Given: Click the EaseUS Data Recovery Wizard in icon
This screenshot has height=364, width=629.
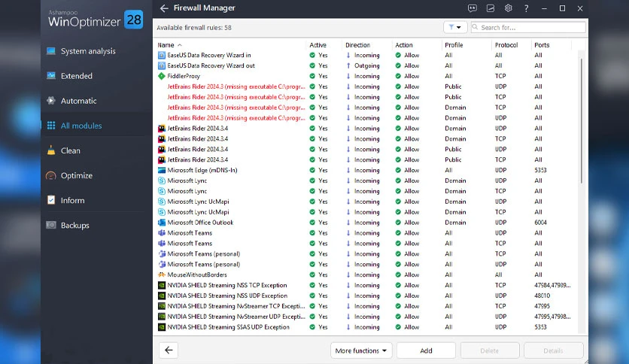Looking at the screenshot, I should 162,56.
